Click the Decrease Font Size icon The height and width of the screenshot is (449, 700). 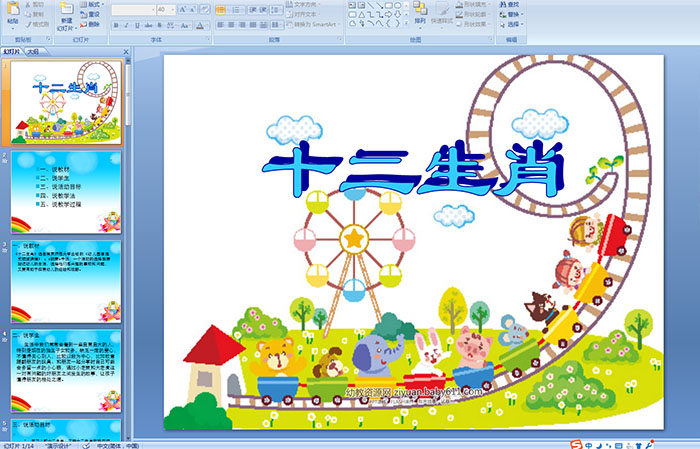(x=192, y=10)
